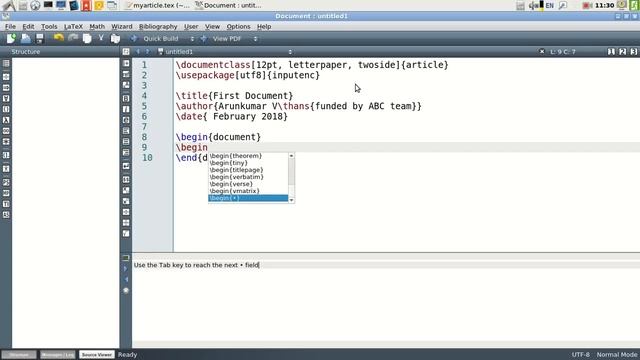
Task: Open the Help menu
Action: pos(264,27)
